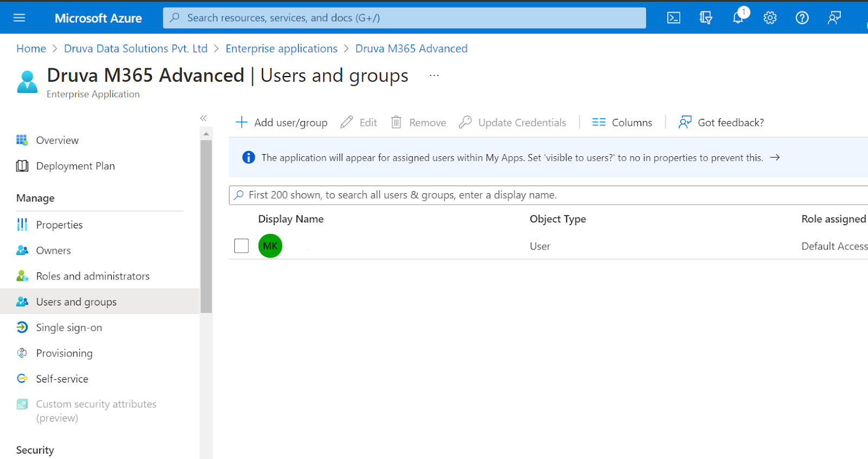Click the Help question mark icon

point(802,18)
